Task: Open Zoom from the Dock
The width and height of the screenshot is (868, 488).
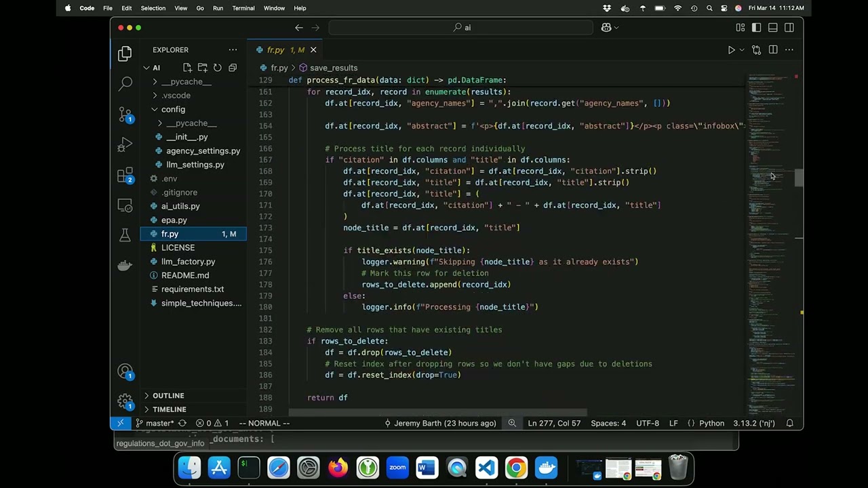Action: [x=397, y=468]
